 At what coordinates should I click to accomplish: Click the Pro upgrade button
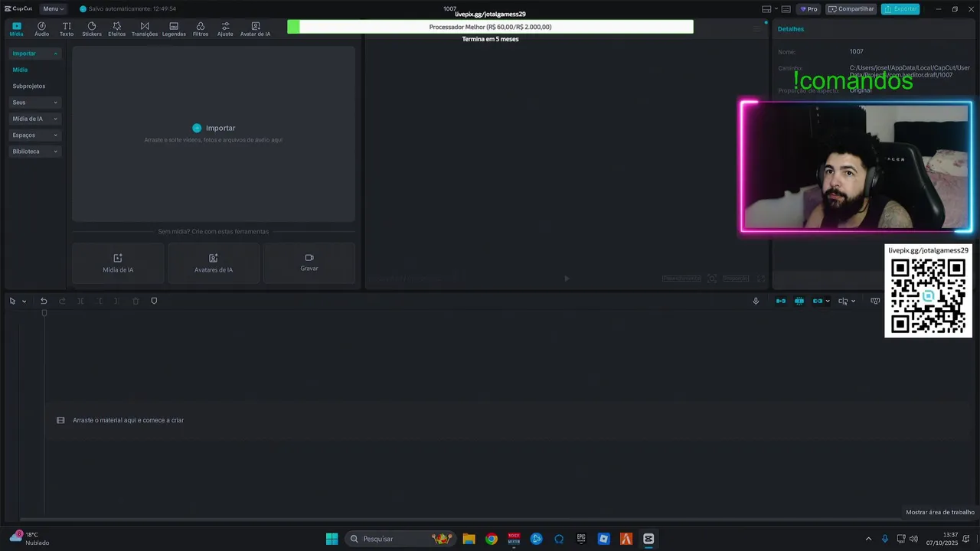(809, 9)
